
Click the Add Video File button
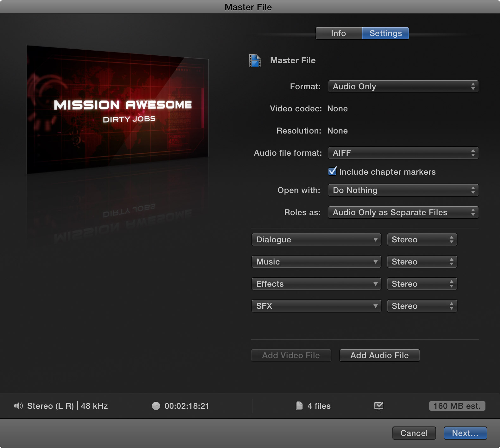tap(291, 355)
